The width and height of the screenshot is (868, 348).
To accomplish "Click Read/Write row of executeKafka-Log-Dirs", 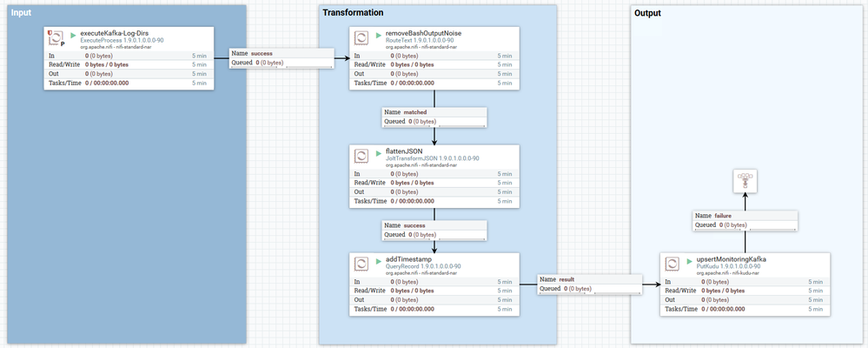I will (x=129, y=65).
